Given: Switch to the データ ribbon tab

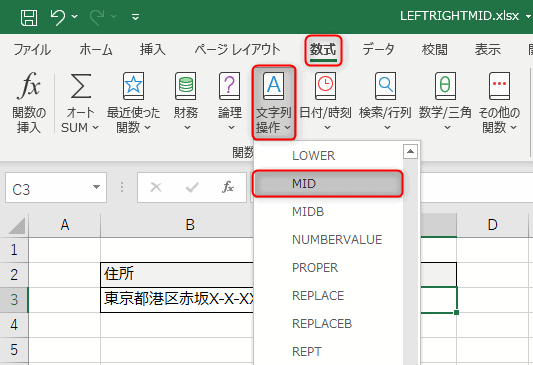Looking at the screenshot, I should pos(378,50).
